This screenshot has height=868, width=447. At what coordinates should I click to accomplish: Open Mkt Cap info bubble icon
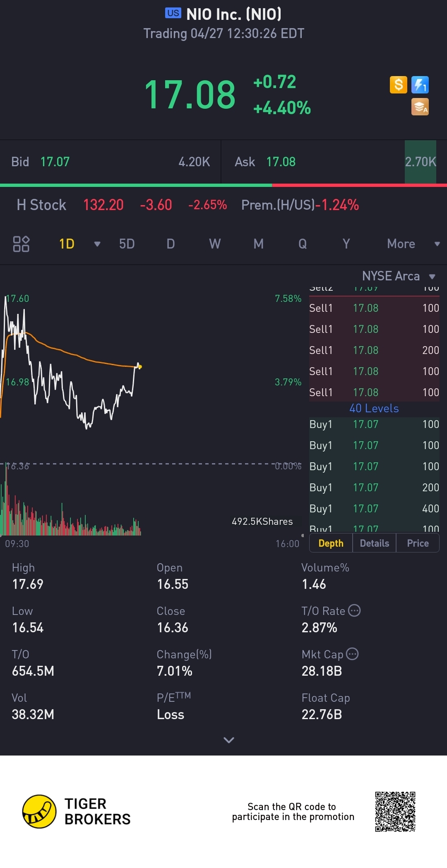tap(352, 654)
